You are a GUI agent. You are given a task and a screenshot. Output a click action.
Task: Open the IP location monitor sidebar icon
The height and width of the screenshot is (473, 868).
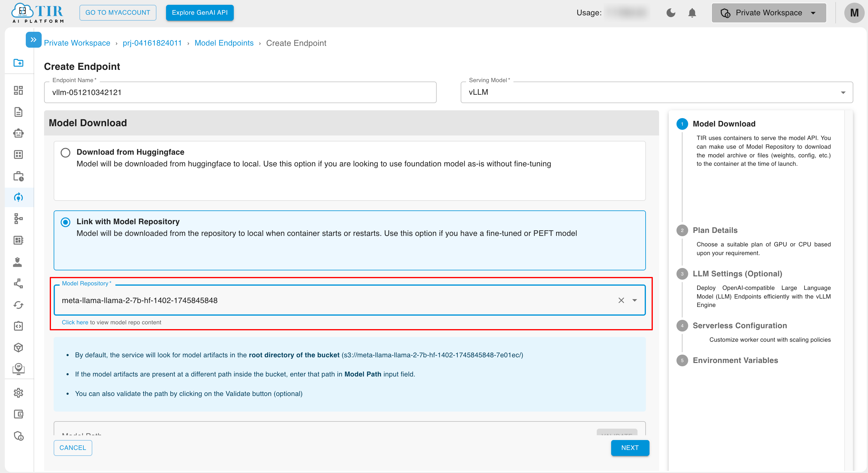19,369
